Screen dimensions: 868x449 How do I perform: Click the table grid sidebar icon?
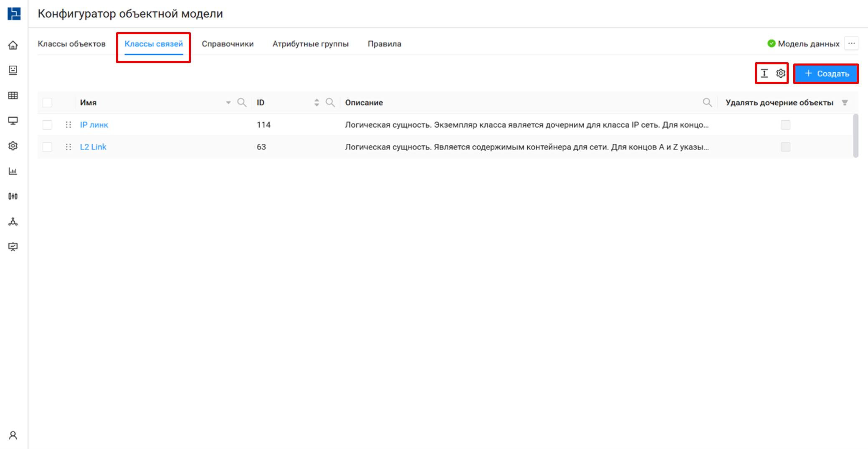[x=13, y=96]
